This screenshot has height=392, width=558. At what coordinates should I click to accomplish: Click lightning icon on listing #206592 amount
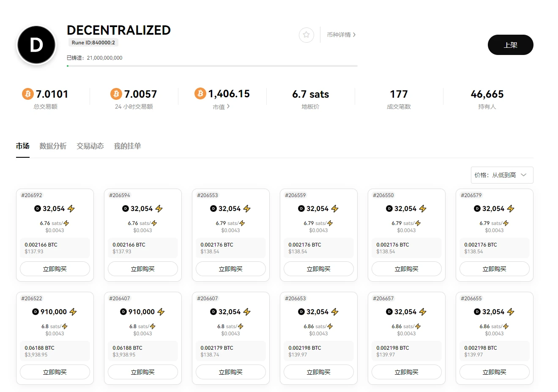pyautogui.click(x=71, y=208)
